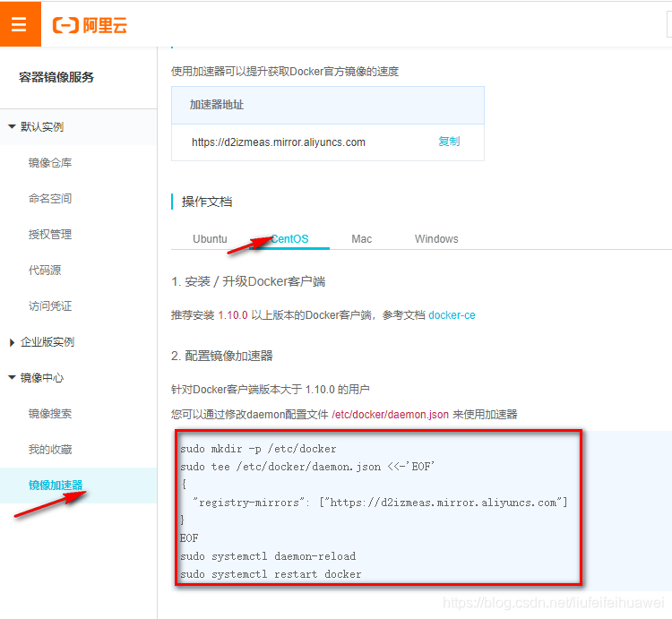Open 镜像搜索 in sidebar

coord(50,413)
